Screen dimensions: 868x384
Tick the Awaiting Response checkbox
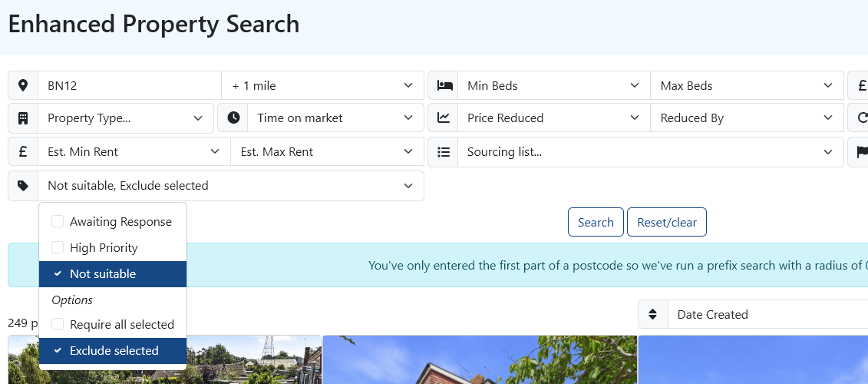58,222
